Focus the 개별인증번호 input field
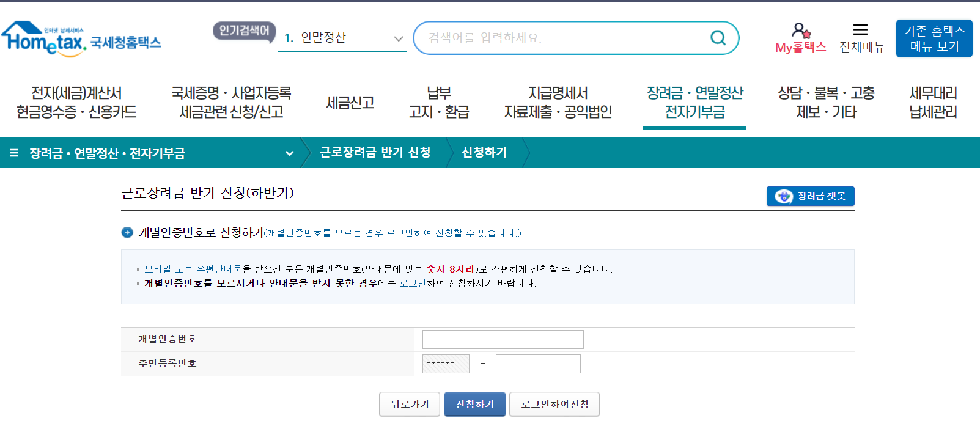Viewport: 980px width, 443px height. 503,339
